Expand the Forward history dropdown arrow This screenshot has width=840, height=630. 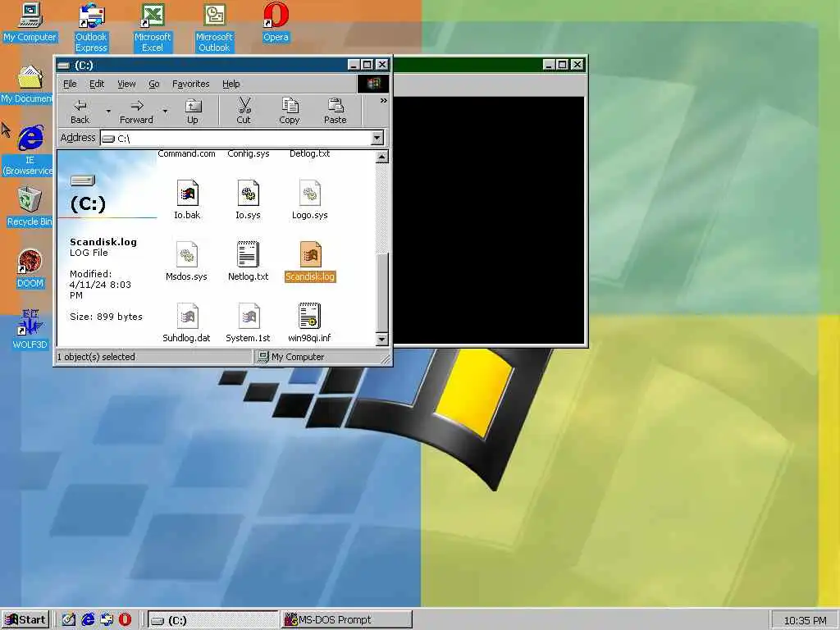(165, 112)
